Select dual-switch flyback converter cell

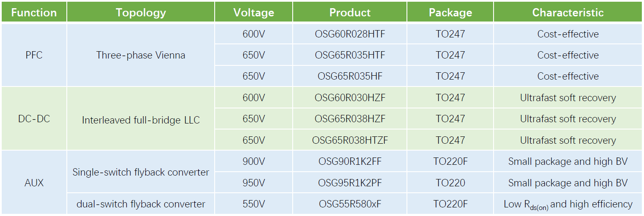(x=141, y=204)
